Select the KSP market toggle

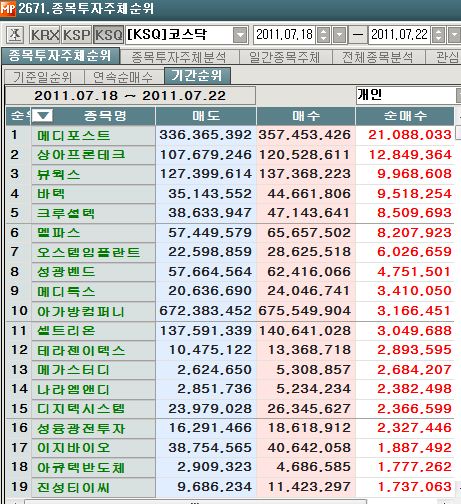click(x=76, y=35)
